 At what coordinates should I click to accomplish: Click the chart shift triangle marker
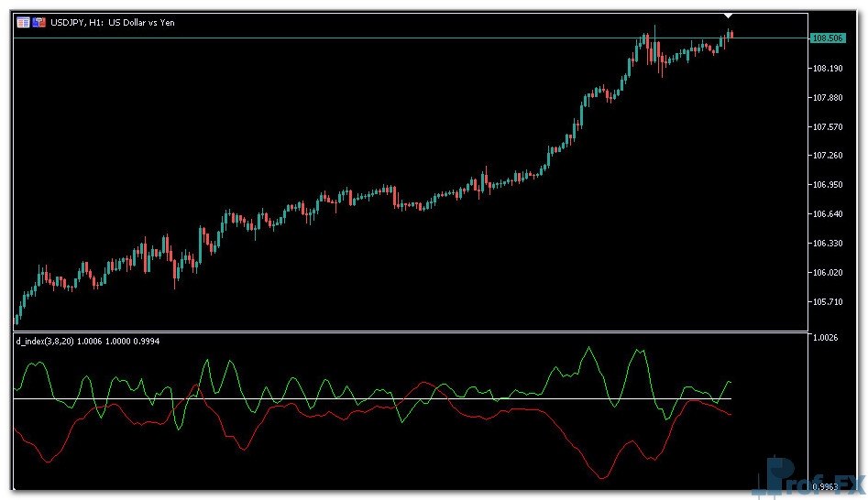728,16
